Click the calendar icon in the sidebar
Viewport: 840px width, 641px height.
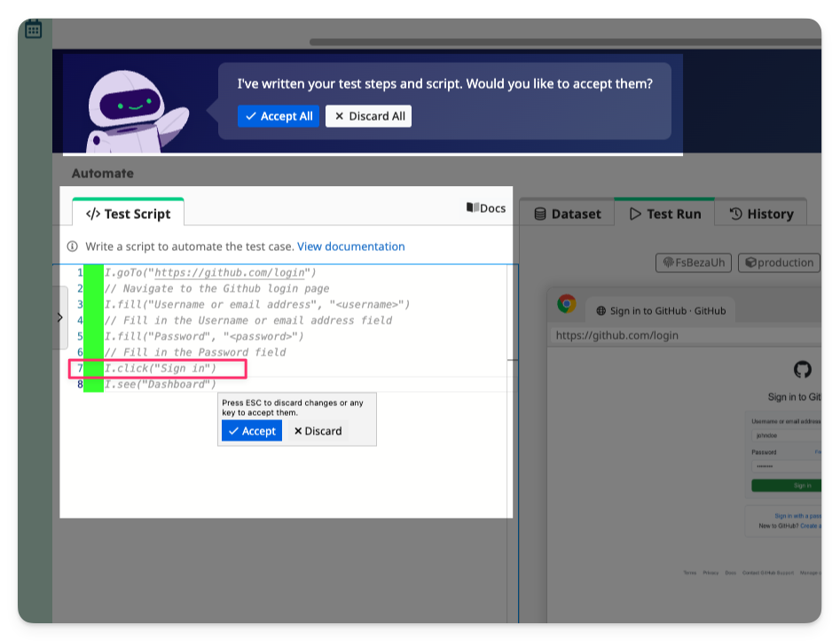(x=33, y=29)
